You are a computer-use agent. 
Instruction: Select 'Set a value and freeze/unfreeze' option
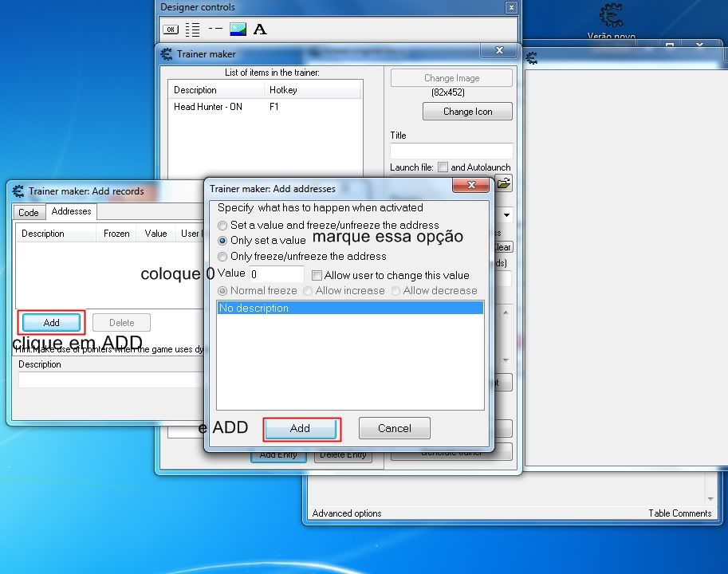(223, 226)
